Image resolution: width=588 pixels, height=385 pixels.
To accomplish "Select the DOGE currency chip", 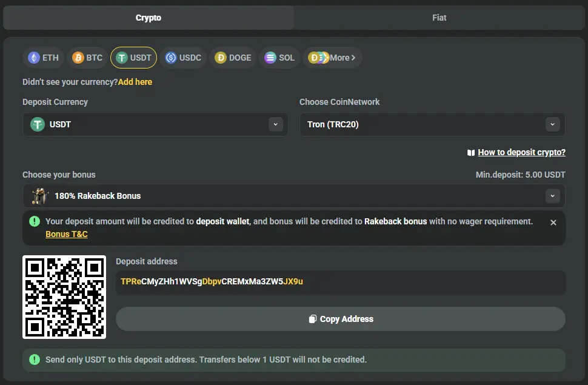I will [x=233, y=58].
